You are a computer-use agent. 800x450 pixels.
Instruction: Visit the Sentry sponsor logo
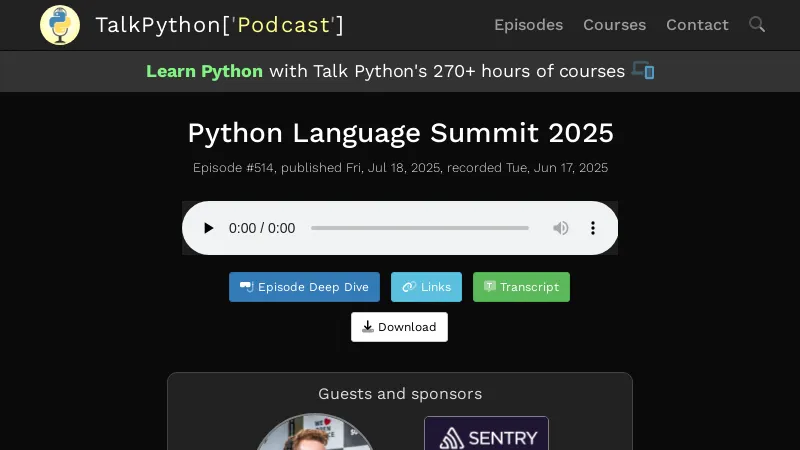point(486,435)
